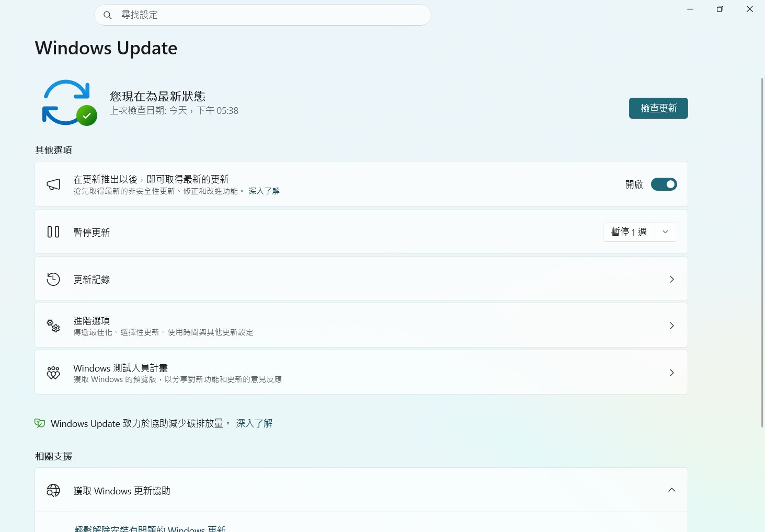The height and width of the screenshot is (532, 765).
Task: Open 深入了解 link under latest updates option
Action: 264,191
